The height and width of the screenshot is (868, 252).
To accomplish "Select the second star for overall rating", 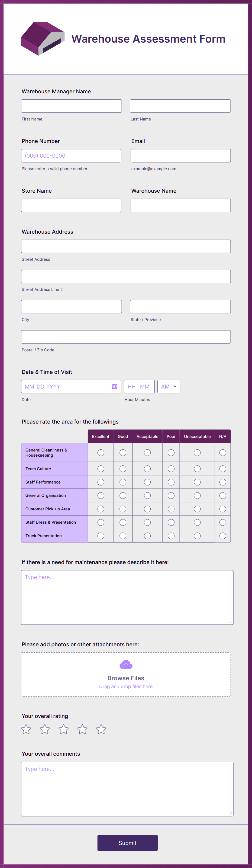I will 45,729.
